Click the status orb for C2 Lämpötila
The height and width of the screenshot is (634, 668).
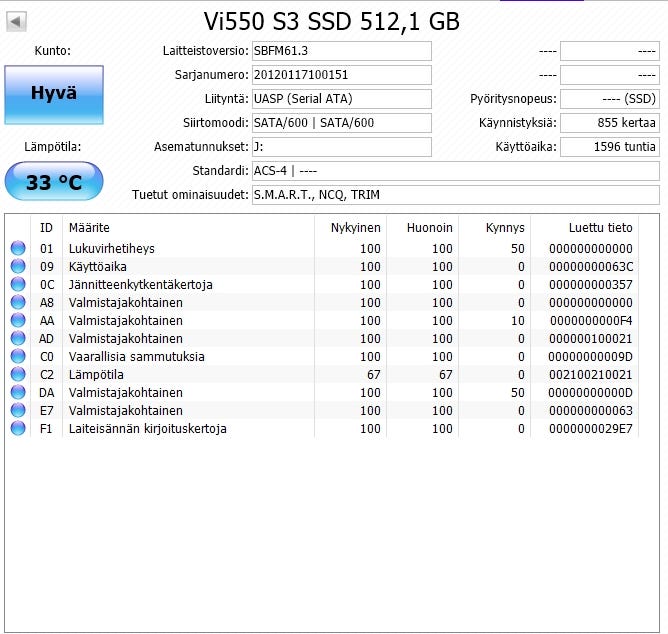pyautogui.click(x=18, y=374)
